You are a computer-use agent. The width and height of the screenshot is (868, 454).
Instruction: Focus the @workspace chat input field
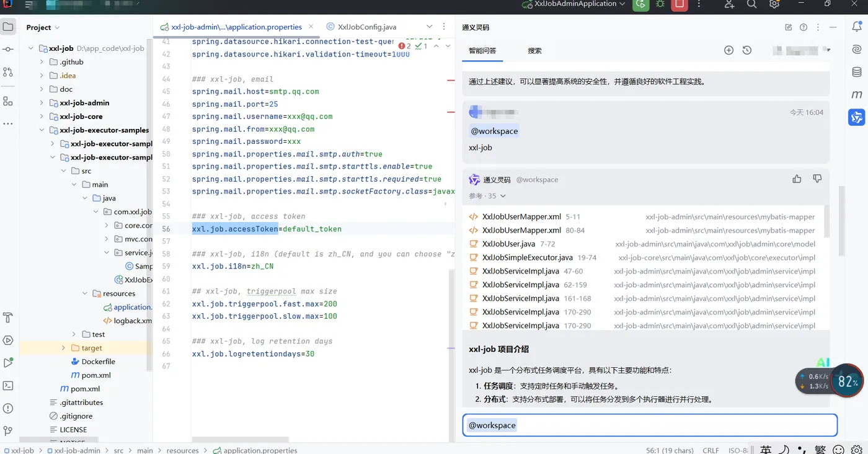(650, 425)
